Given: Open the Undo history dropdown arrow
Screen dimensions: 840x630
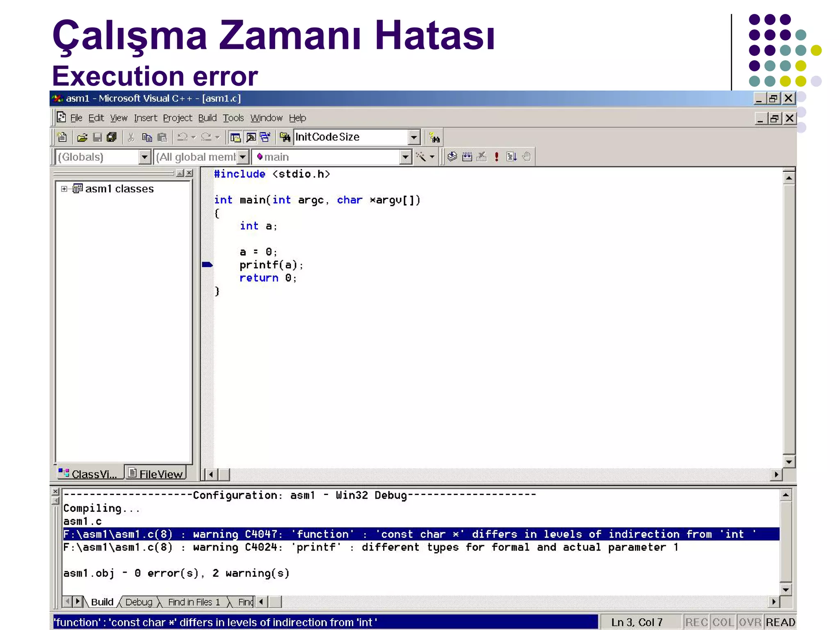Looking at the screenshot, I should tap(194, 137).
